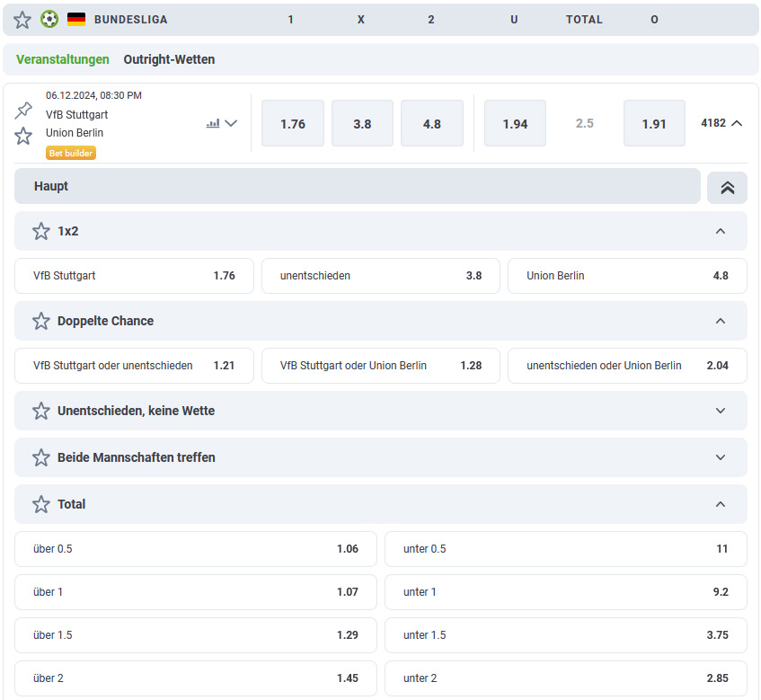Bet unter 1.5 at 3.75

(x=566, y=635)
